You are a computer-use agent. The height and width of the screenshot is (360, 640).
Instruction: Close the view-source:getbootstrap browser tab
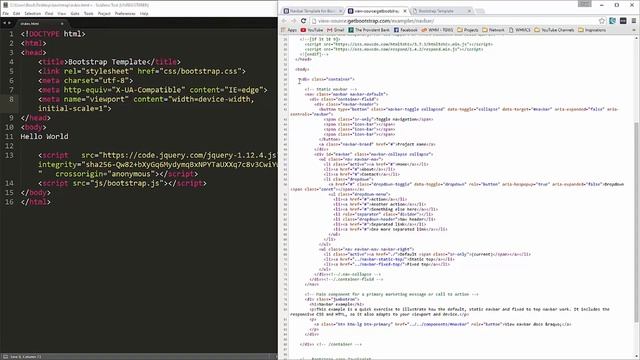pos(405,11)
